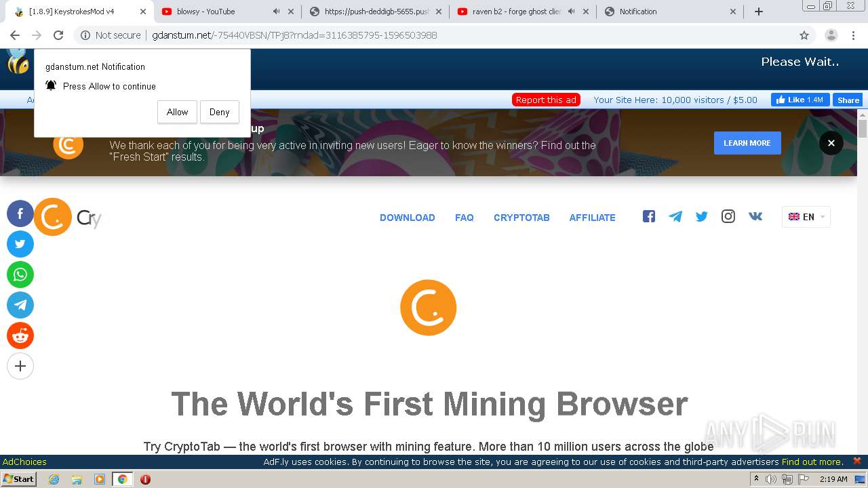The height and width of the screenshot is (488, 868).
Task: Dismiss the cookie notice red X
Action: point(857,461)
